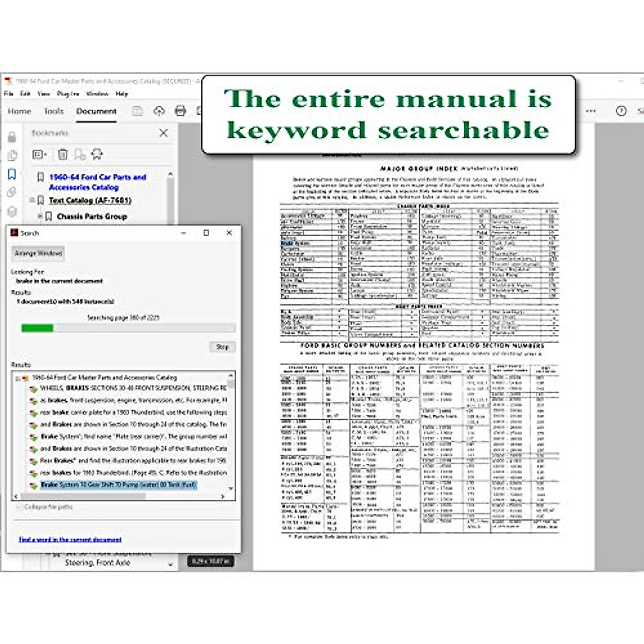Print the document with the printer icon
Screen dimensions: 644x644
[180, 111]
